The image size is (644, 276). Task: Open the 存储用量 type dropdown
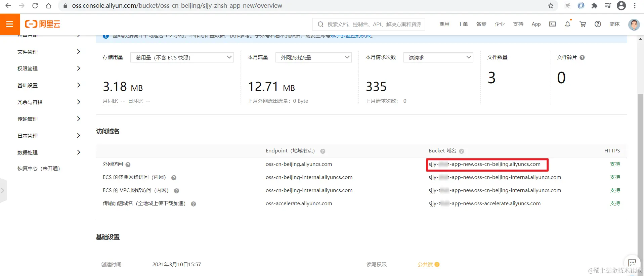(x=182, y=57)
